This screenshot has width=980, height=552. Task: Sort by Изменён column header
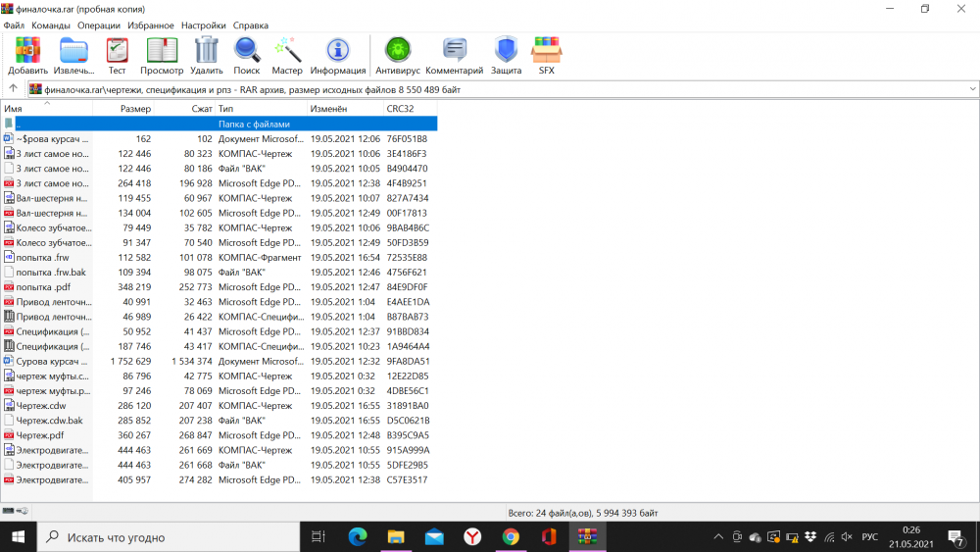(328, 108)
